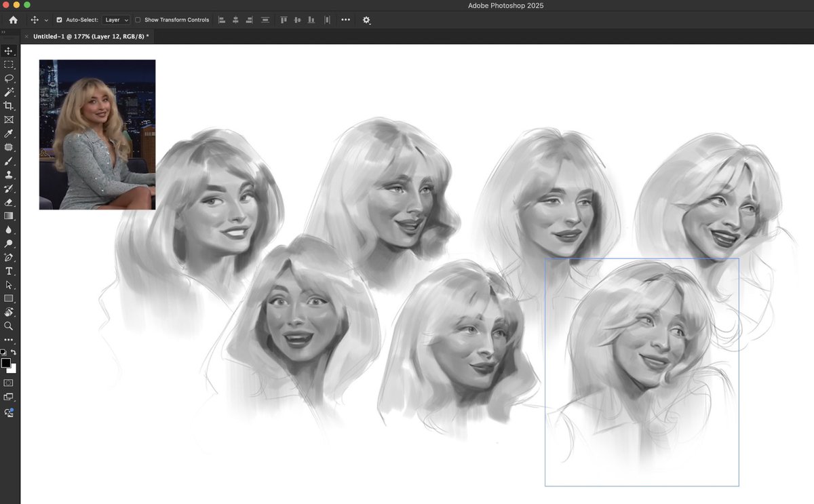The width and height of the screenshot is (814, 504).
Task: Open the tool preset picker arrow
Action: (x=46, y=20)
